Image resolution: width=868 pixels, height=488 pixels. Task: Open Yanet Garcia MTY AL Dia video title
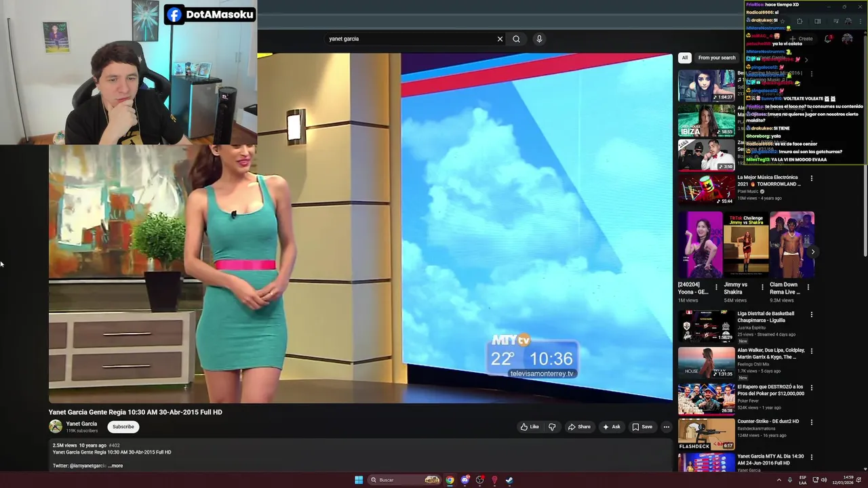coord(770,460)
